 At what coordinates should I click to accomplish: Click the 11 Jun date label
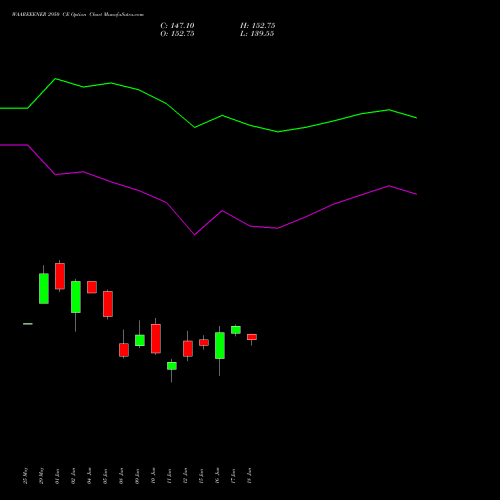click(170, 476)
